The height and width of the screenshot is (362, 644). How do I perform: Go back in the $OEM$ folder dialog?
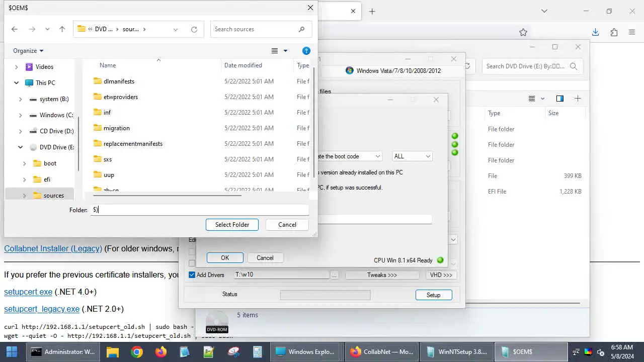[x=15, y=29]
